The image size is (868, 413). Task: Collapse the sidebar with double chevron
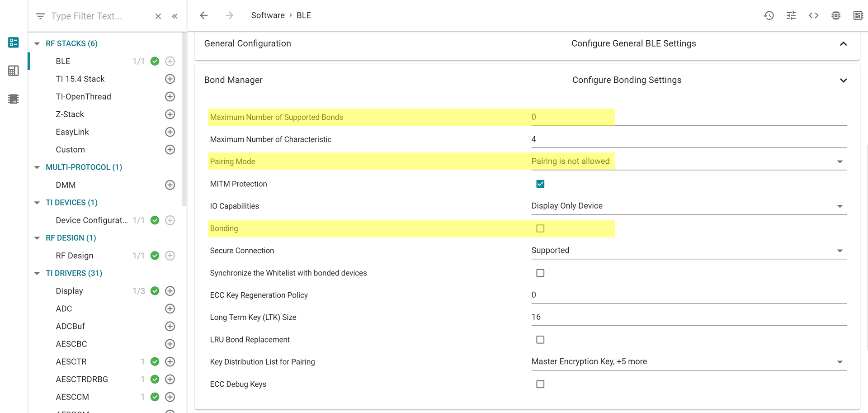(x=175, y=16)
